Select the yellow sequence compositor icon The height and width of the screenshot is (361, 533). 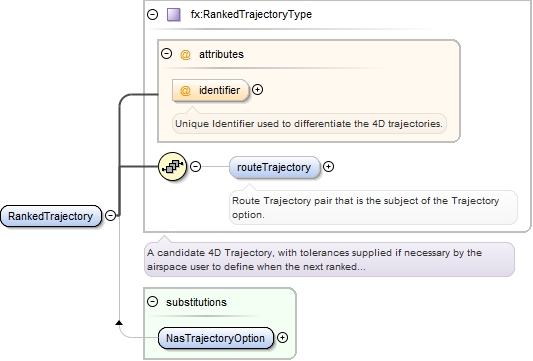(173, 167)
